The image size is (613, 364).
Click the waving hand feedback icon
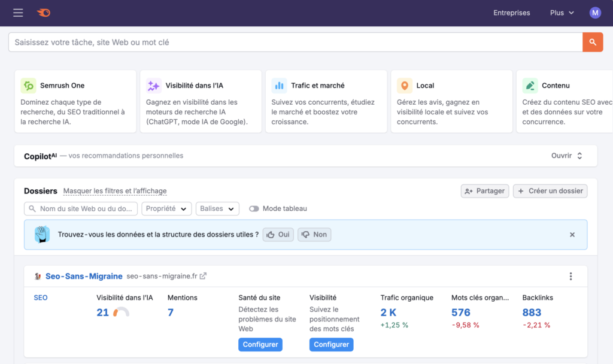coord(42,235)
